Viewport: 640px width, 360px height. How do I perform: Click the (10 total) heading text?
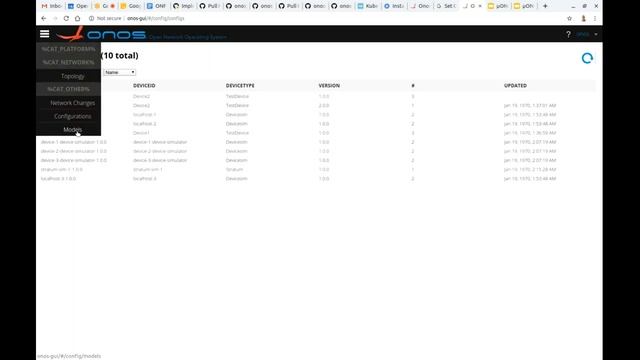pos(120,56)
